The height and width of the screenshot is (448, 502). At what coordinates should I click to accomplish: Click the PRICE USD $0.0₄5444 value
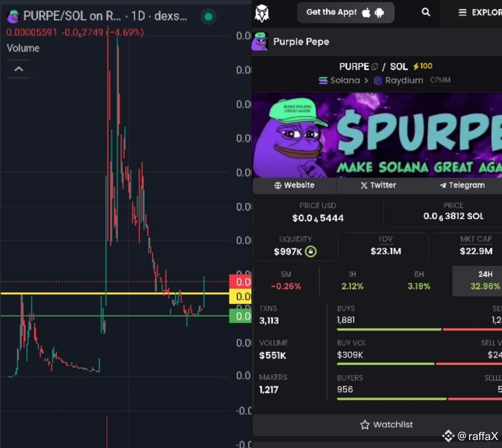click(x=318, y=218)
